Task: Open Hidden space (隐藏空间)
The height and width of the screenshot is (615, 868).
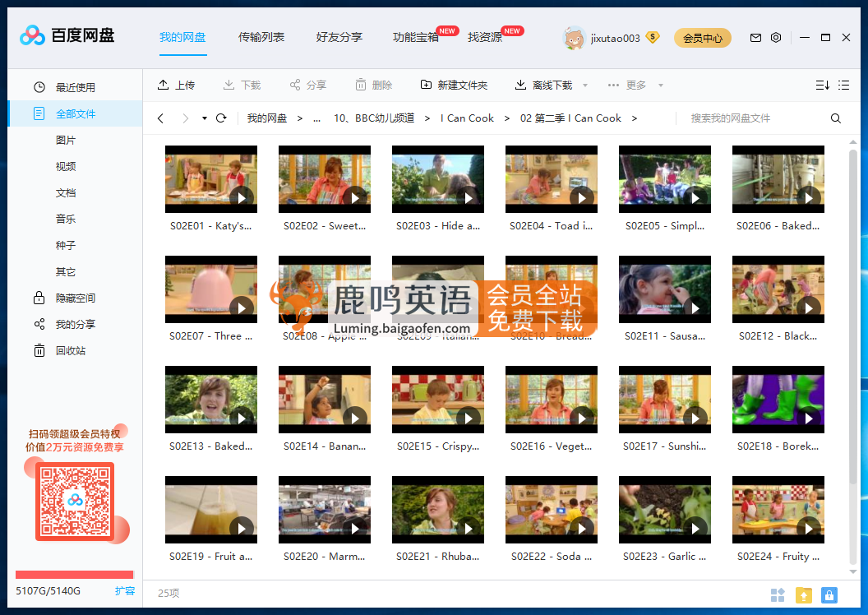Action: point(76,298)
